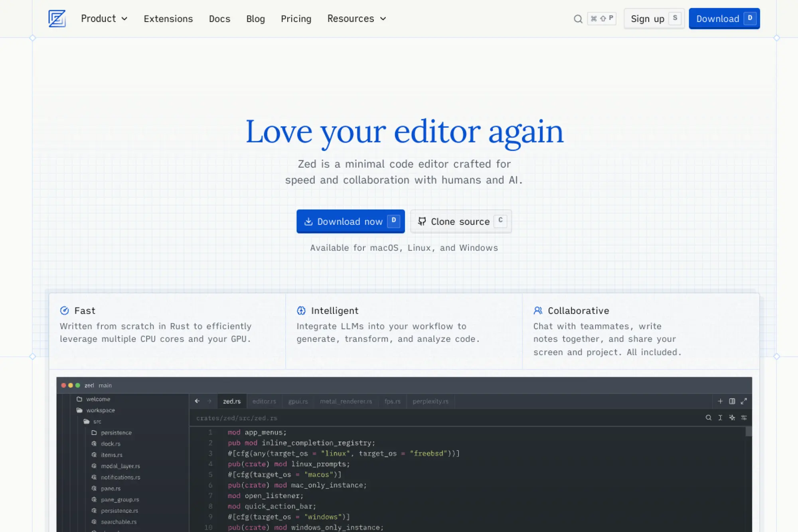The image size is (798, 532).
Task: Switch to the editor.rs tab
Action: [x=264, y=401]
